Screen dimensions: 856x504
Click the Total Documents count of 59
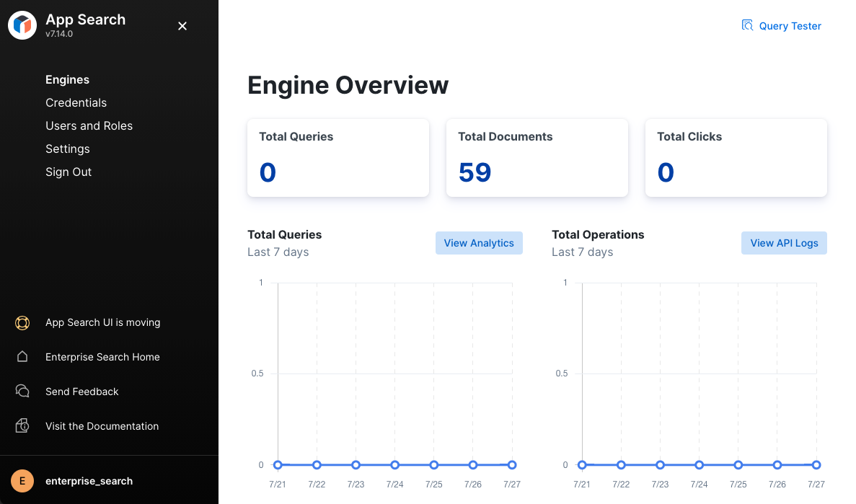[x=474, y=172]
